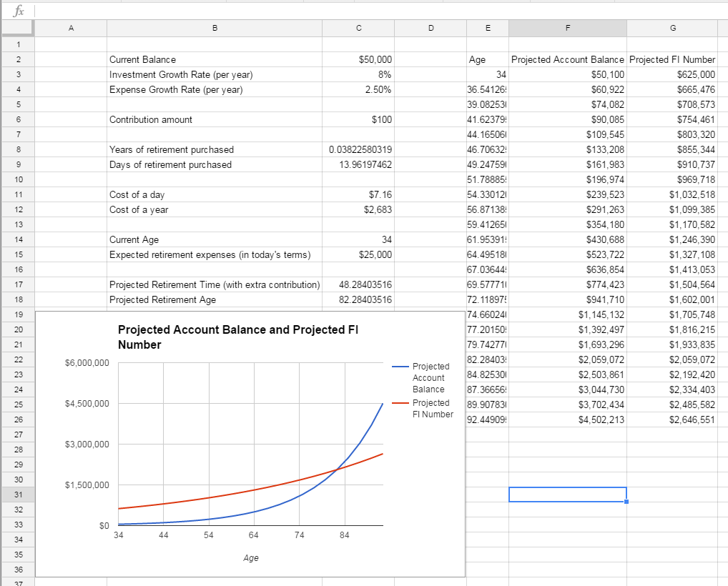Select column B header
The width and height of the screenshot is (728, 586).
(215, 28)
